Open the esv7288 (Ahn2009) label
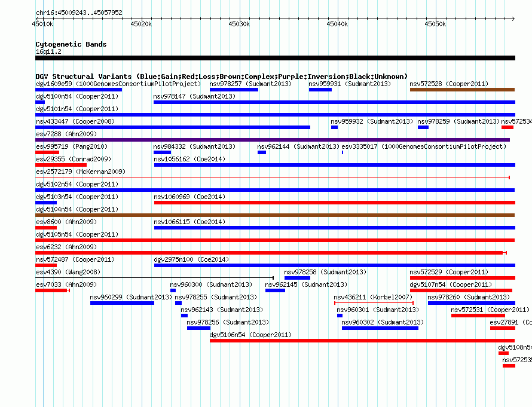 coord(66,134)
